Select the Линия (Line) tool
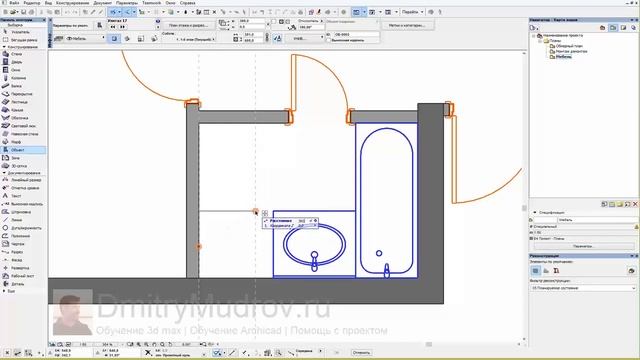The height and width of the screenshot is (360, 640). (23, 220)
